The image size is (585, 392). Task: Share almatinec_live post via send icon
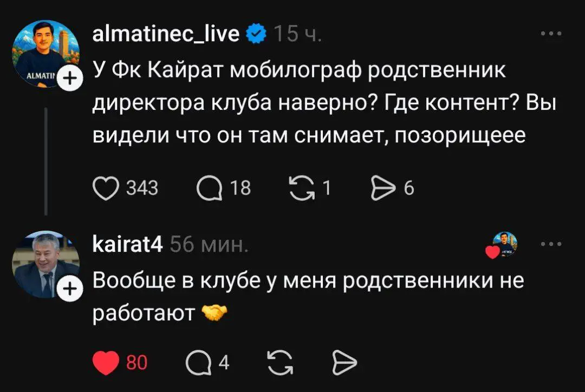(x=383, y=188)
